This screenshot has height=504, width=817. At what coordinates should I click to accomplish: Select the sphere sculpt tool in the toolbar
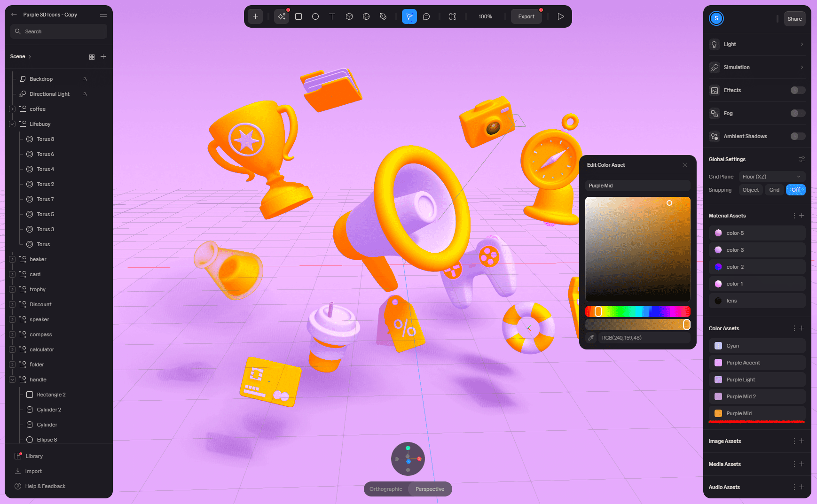coord(366,16)
